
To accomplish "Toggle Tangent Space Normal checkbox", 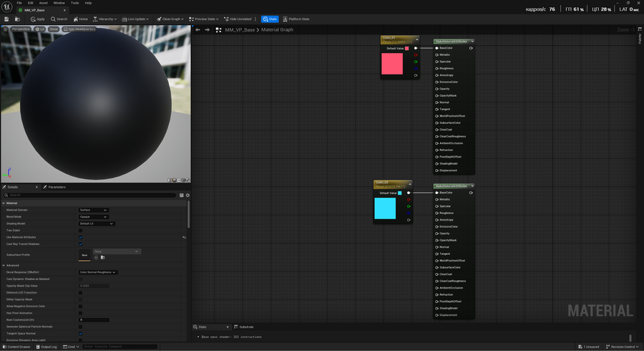I will [80, 333].
